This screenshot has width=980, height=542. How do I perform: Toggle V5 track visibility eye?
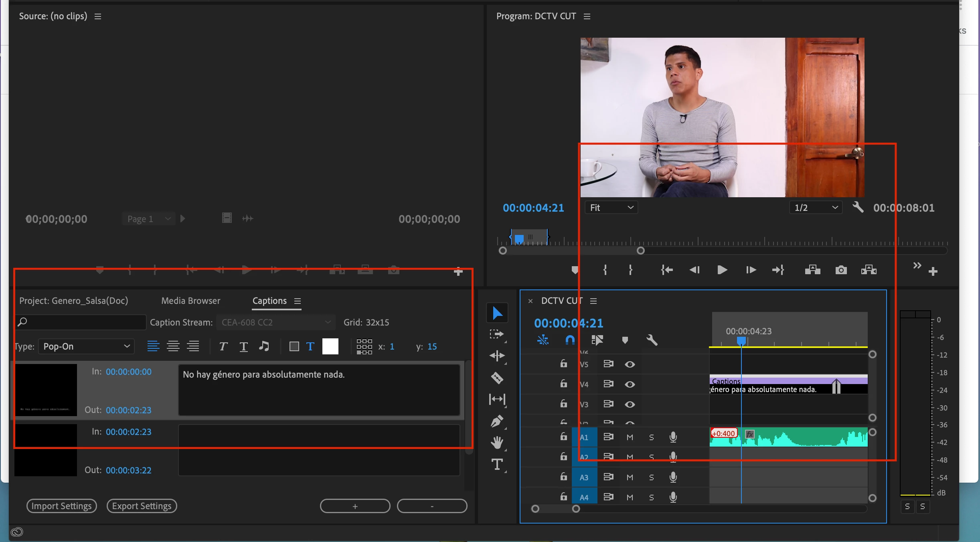[630, 364]
